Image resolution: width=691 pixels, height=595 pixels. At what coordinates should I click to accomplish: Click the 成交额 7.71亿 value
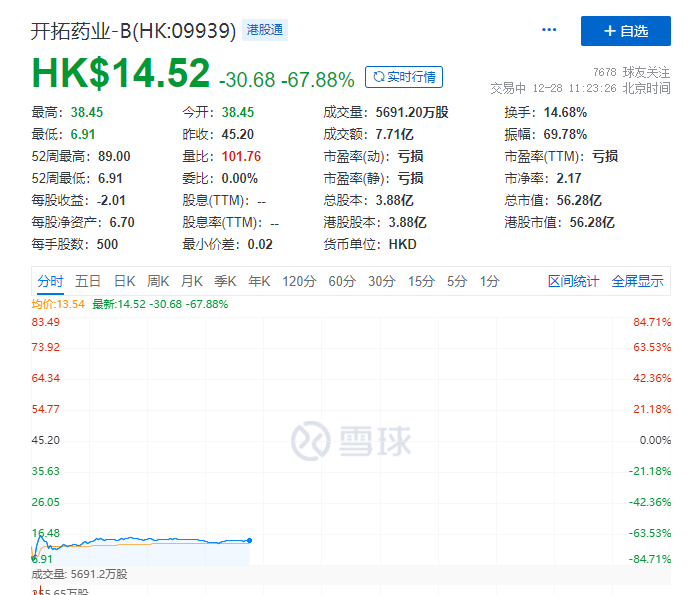coord(394,134)
